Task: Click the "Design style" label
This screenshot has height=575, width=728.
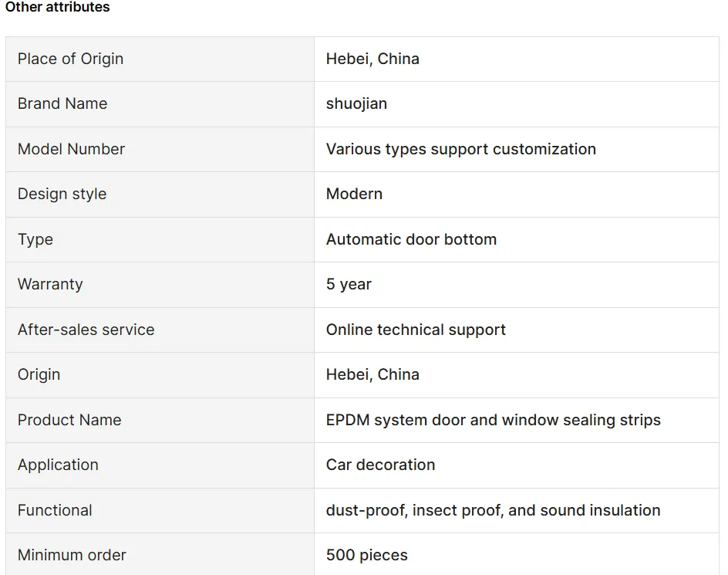Action: click(62, 194)
